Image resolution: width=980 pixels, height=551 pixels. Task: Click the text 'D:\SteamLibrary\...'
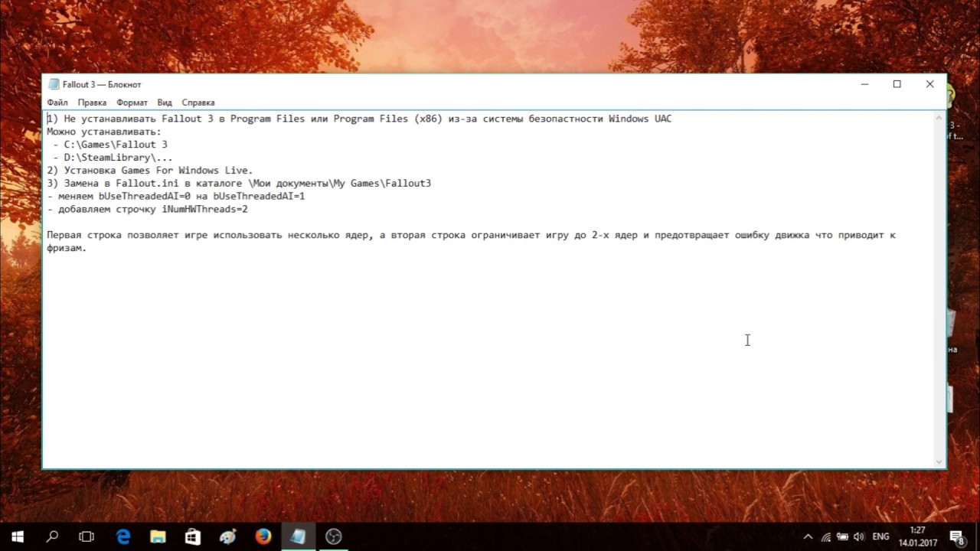[x=119, y=158]
